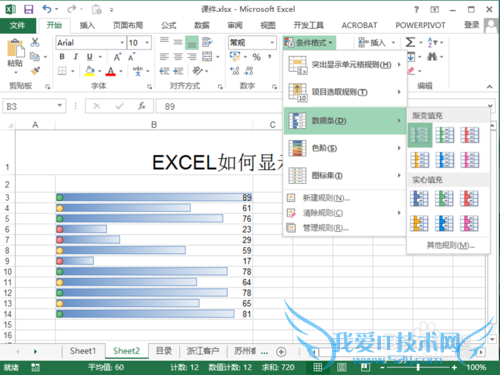
Task: Toggle bottom align button
Action: click(x=192, y=42)
